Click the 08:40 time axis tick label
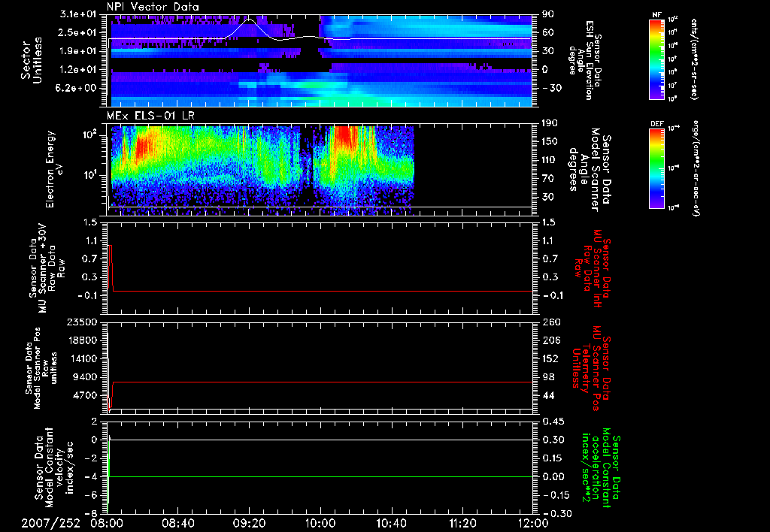 pos(178,522)
